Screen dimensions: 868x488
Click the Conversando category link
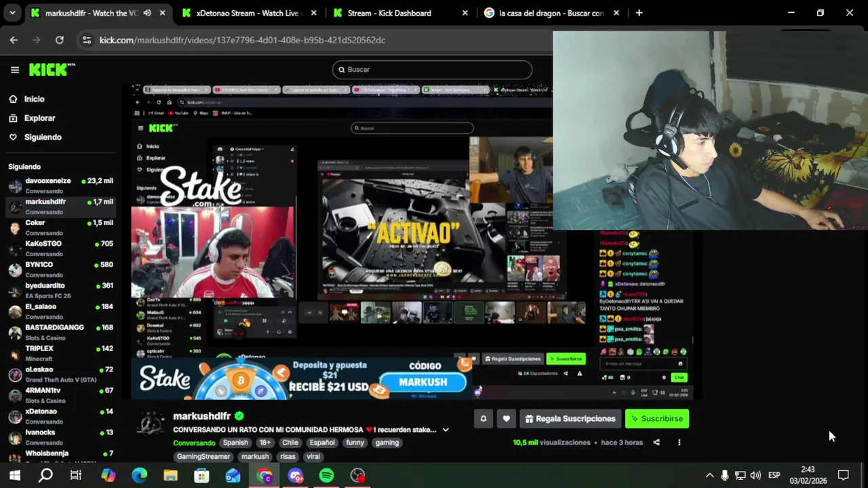pyautogui.click(x=194, y=443)
